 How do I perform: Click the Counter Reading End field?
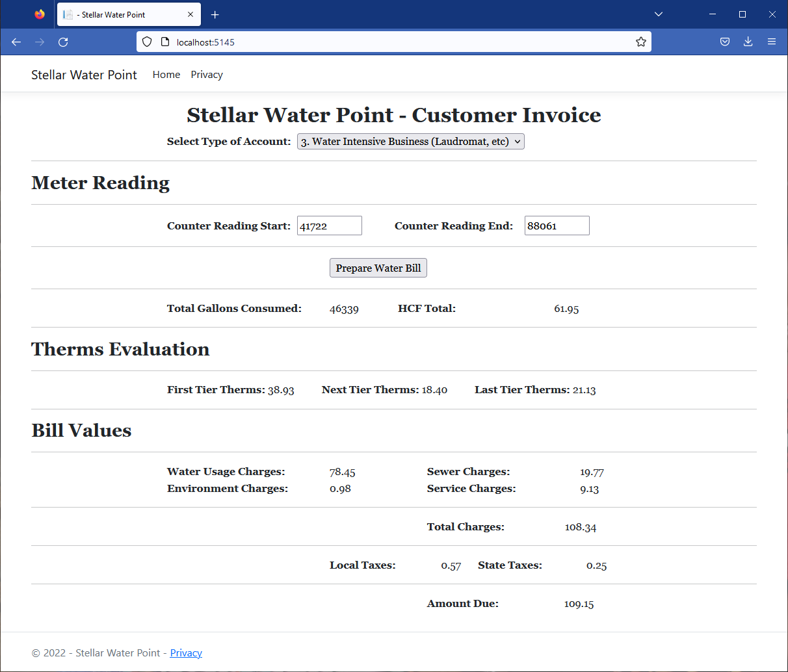[x=557, y=226]
